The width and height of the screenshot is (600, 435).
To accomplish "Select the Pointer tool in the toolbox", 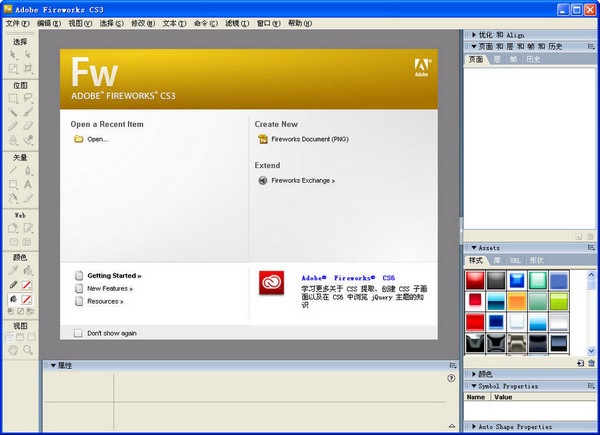I will 13,54.
